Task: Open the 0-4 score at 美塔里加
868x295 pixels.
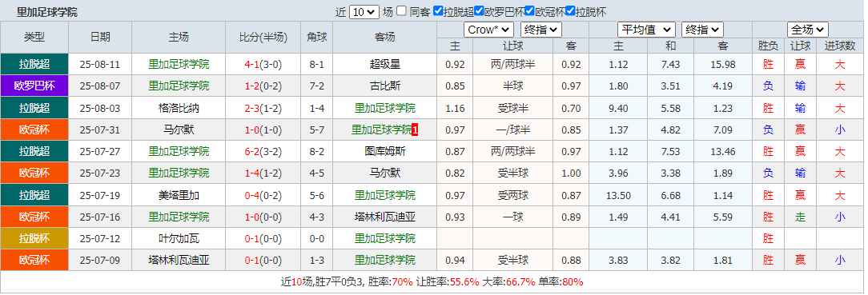Action: (252, 195)
